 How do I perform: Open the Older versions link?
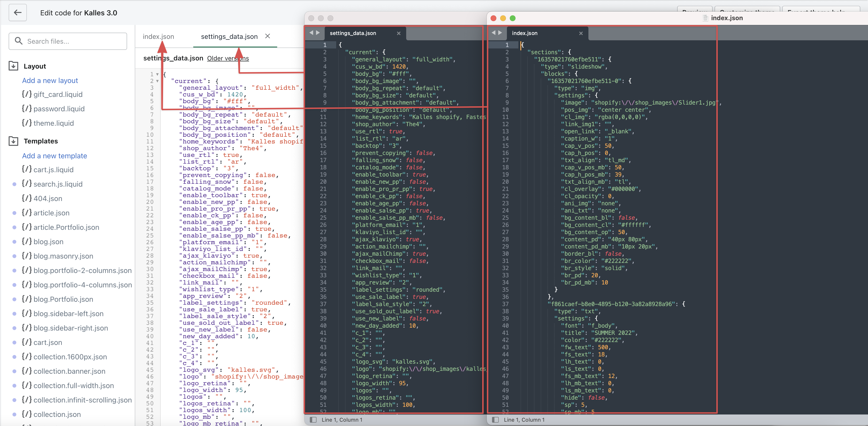coord(228,58)
